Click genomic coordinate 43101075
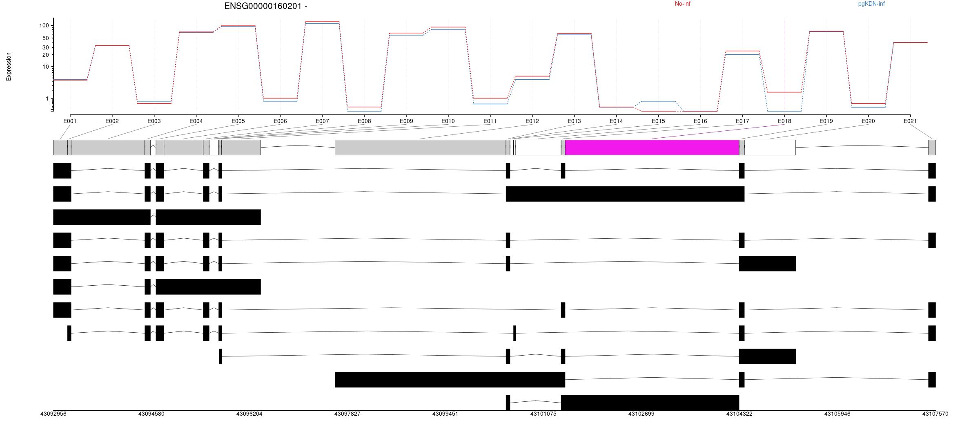 coord(543,414)
